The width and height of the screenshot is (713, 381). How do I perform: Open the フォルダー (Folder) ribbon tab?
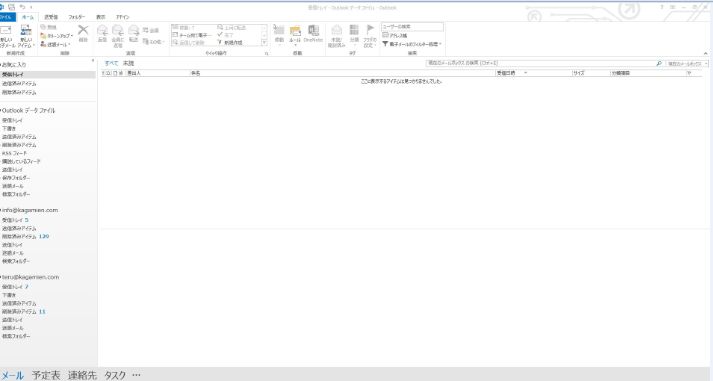[x=76, y=17]
